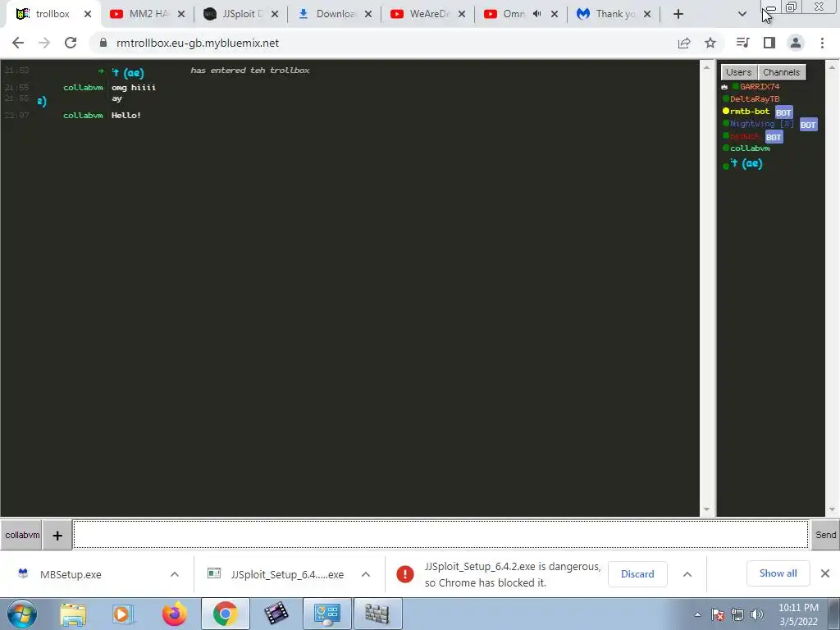Image resolution: width=840 pixels, height=630 pixels.
Task: Close the downloads bar
Action: (825, 573)
